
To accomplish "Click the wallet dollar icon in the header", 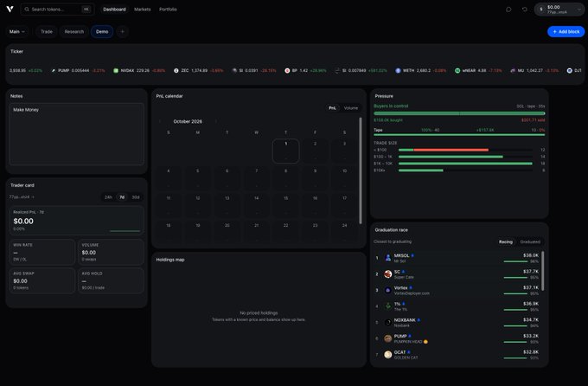I will tap(540, 10).
